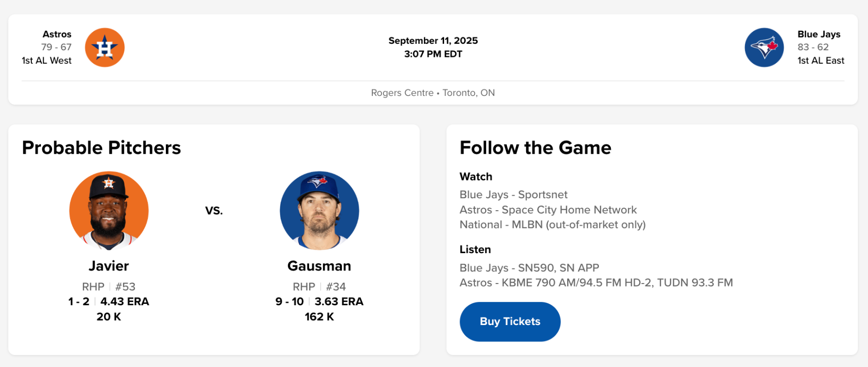
Task: Select the Astros team name link
Action: pos(57,34)
